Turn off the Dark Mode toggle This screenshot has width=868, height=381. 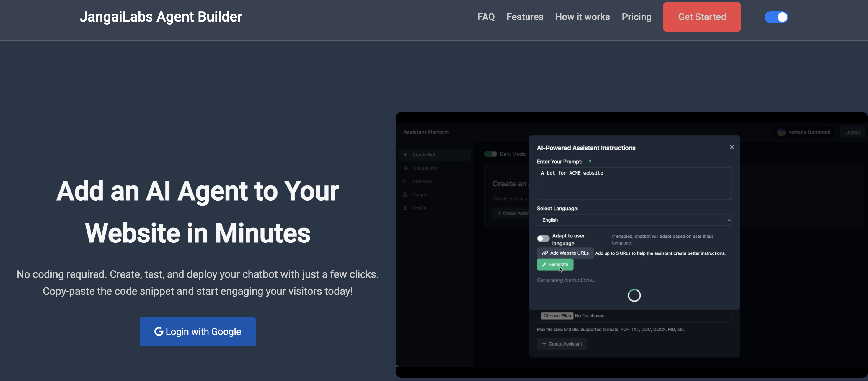tap(491, 154)
